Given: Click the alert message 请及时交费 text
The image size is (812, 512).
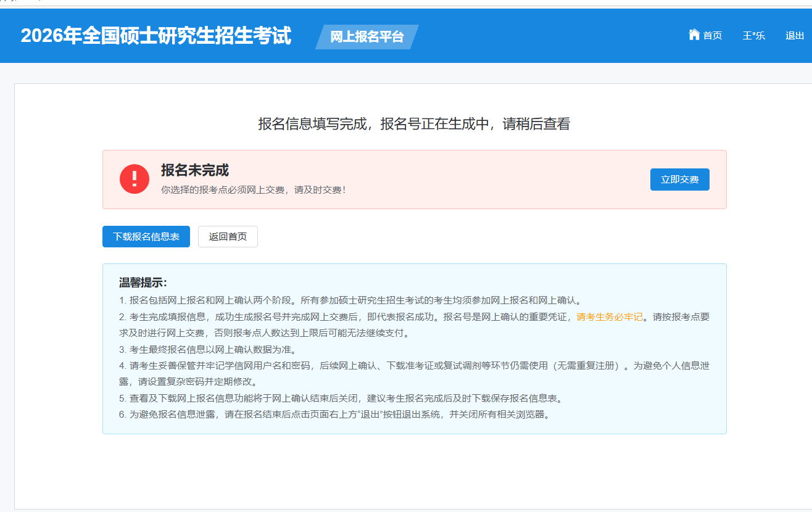Looking at the screenshot, I should point(254,190).
